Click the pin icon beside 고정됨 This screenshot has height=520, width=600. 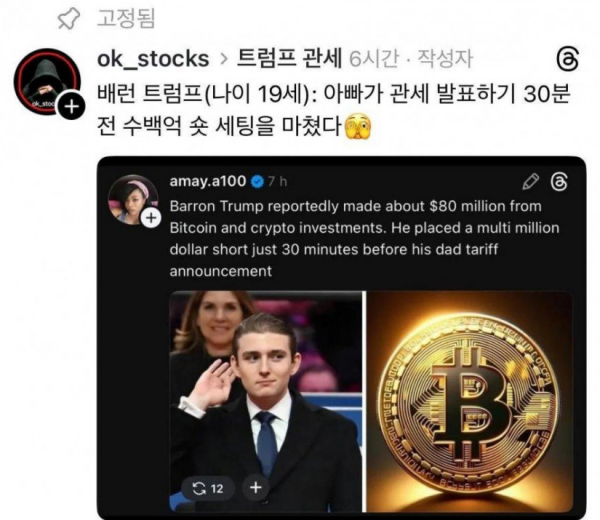pos(68,18)
